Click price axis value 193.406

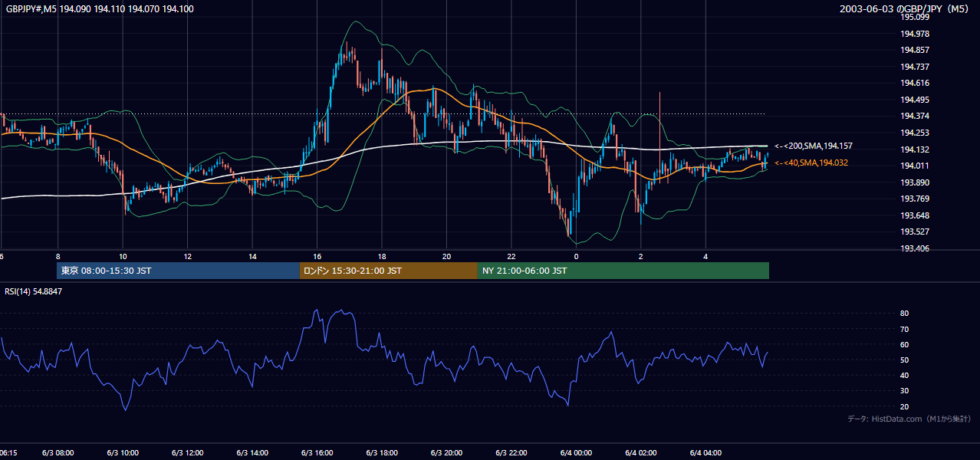915,248
